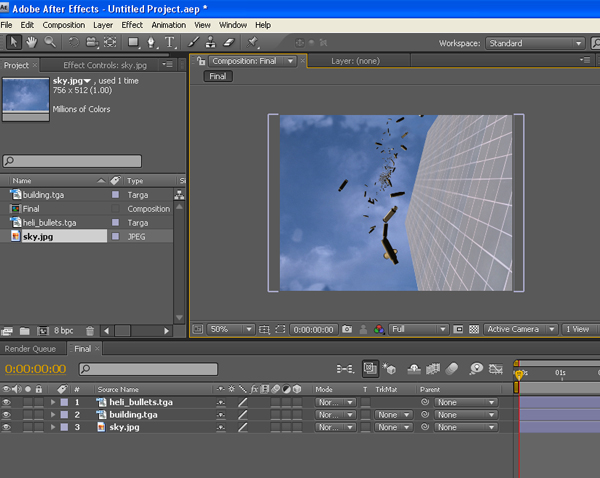Toggle Preserve Transparency for sky.jpg
The width and height of the screenshot is (600, 478).
point(365,427)
